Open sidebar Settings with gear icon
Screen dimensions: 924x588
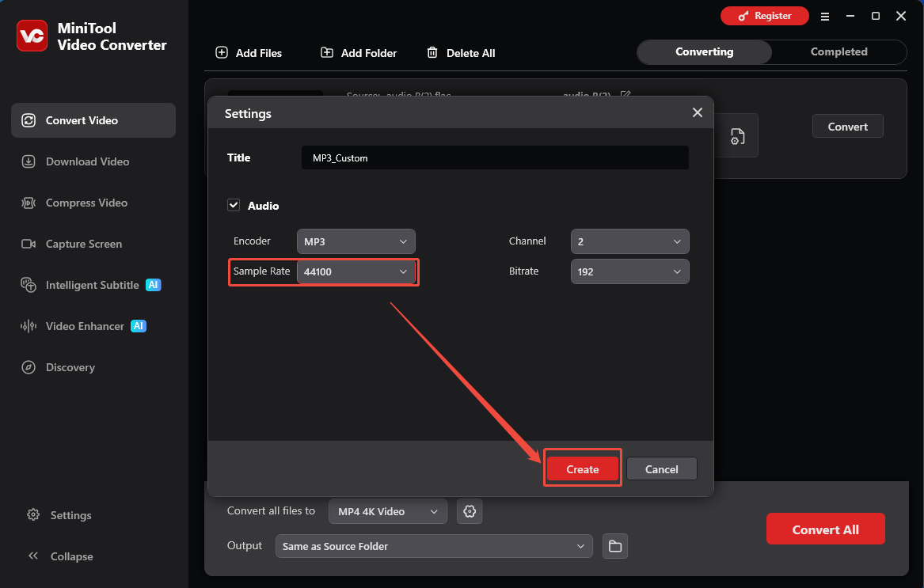pos(59,515)
